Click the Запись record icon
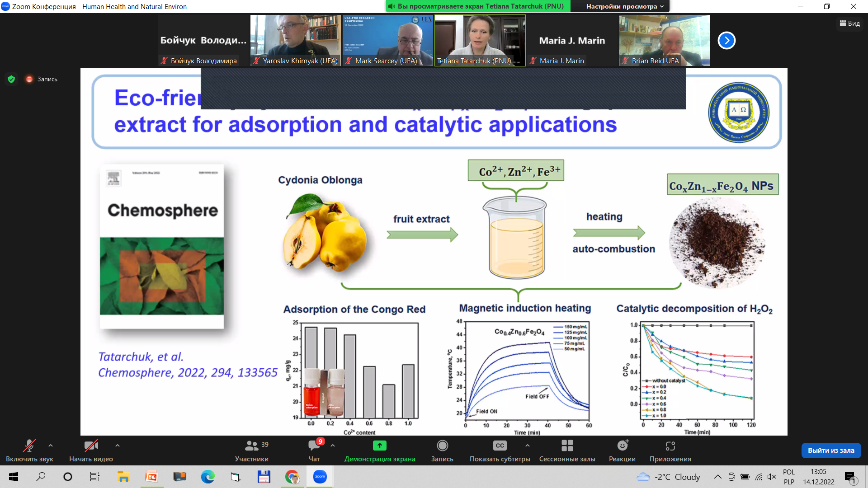This screenshot has height=488, width=868. [x=442, y=446]
